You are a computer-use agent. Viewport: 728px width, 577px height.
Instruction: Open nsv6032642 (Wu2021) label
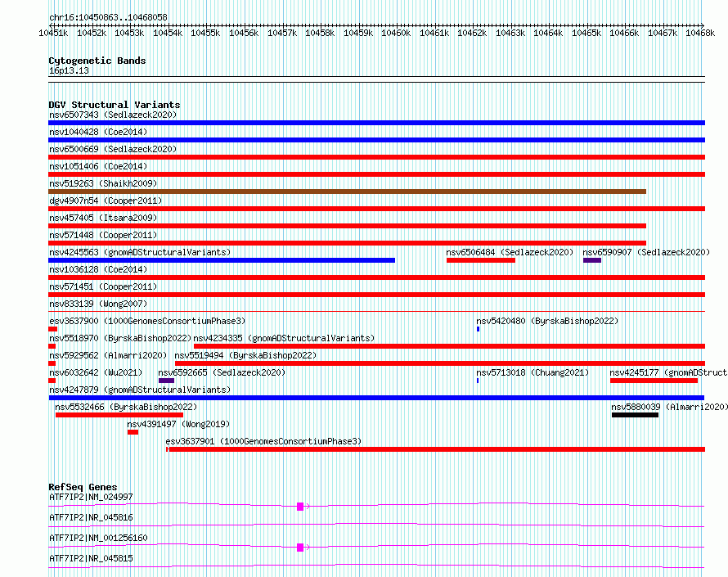[96, 372]
